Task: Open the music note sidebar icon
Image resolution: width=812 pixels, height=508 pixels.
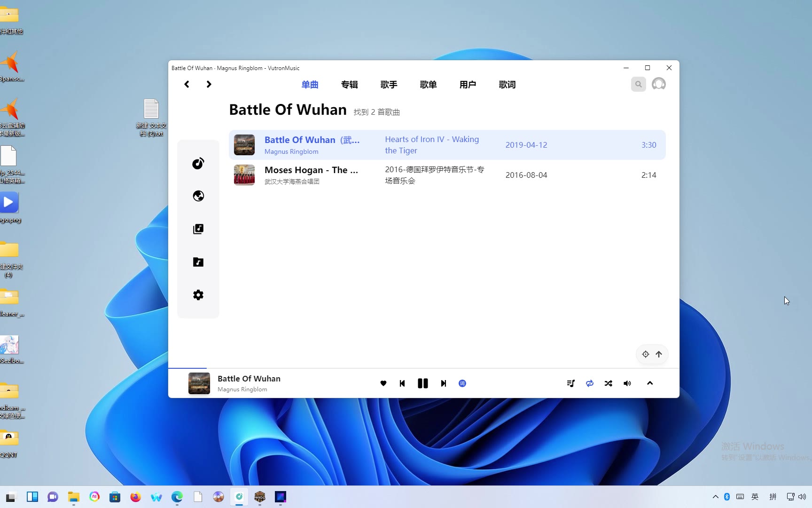Action: point(198,163)
